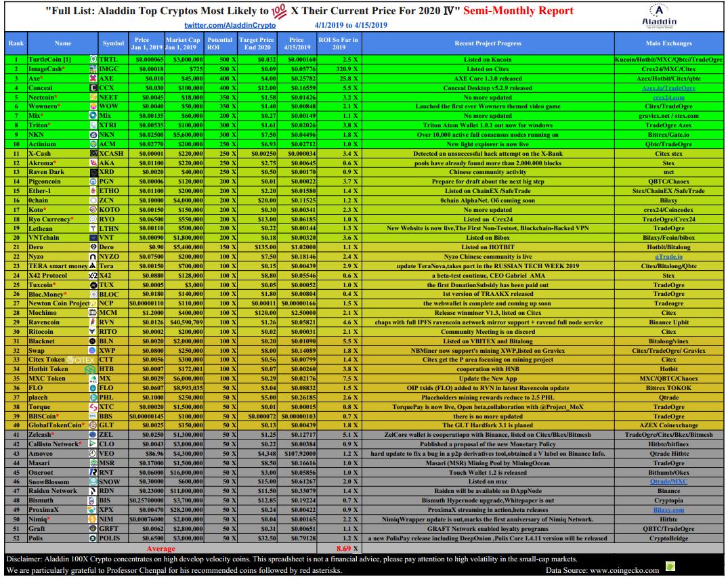Click the TERA smart money icon
The width and height of the screenshot is (728, 579).
93,265
